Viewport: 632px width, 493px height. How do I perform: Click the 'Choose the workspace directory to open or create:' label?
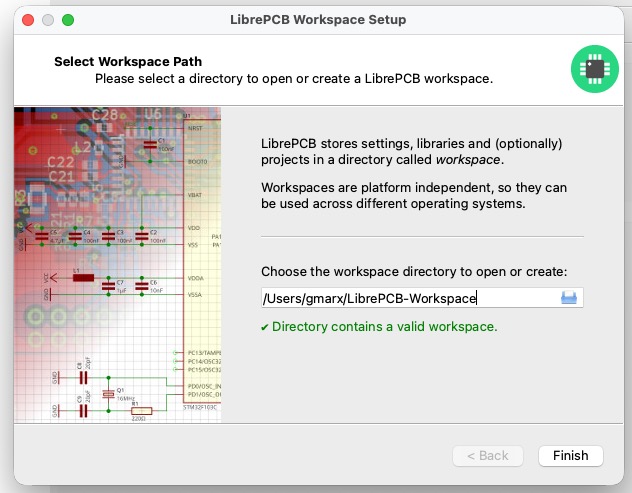414,272
